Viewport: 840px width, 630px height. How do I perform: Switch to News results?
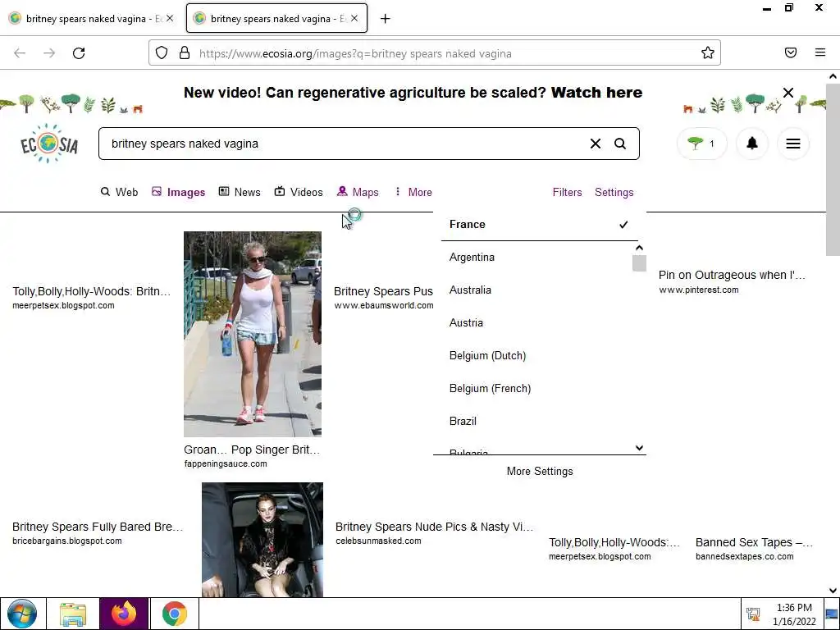240,192
